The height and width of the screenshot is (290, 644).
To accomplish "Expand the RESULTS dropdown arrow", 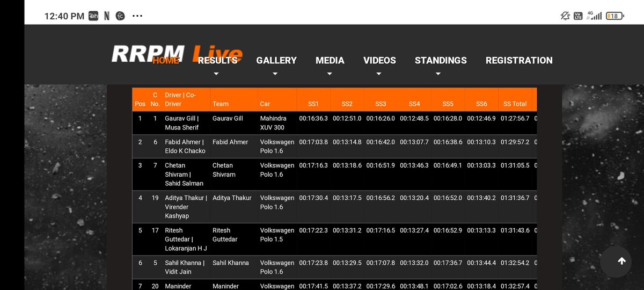I will point(216,74).
